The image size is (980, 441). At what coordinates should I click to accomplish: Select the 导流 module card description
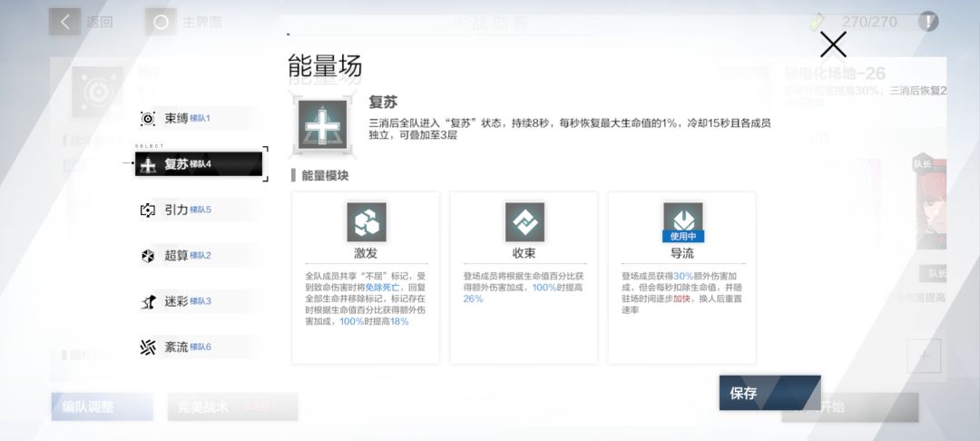[681, 293]
